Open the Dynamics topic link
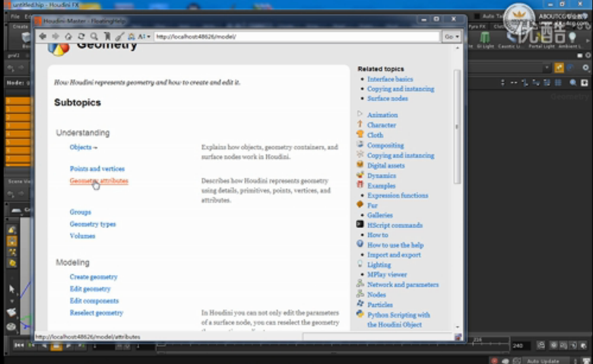The height and width of the screenshot is (364, 593). tap(381, 176)
